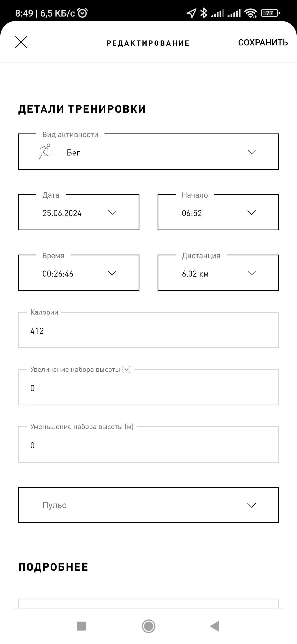Open the Дата picker showing 25.06.2024
The image size is (297, 644).
tap(79, 212)
